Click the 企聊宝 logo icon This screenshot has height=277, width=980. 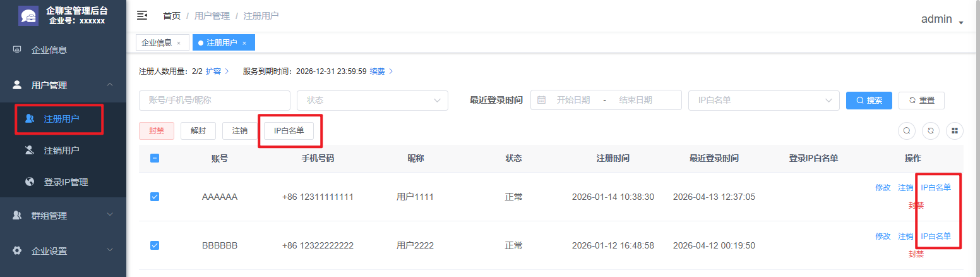(28, 16)
